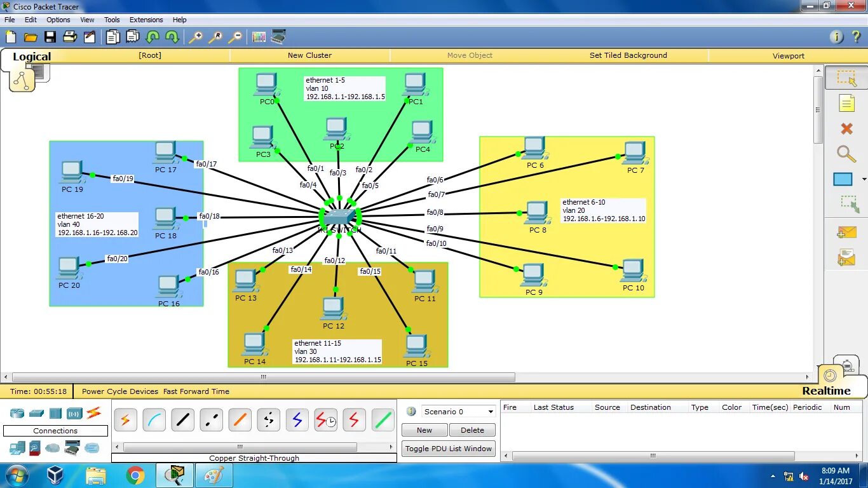Screen dimensions: 868x488
Task: Create a new file from the toolbar
Action: click(11, 37)
